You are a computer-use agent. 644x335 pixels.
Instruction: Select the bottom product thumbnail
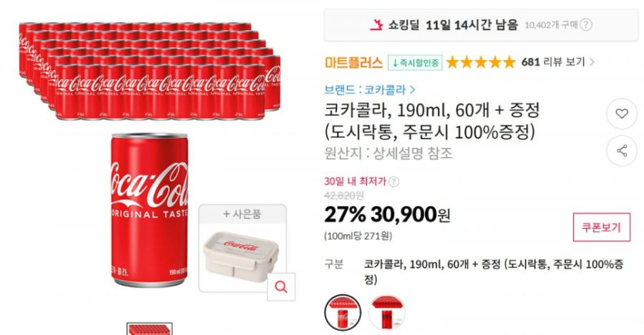tap(150, 329)
